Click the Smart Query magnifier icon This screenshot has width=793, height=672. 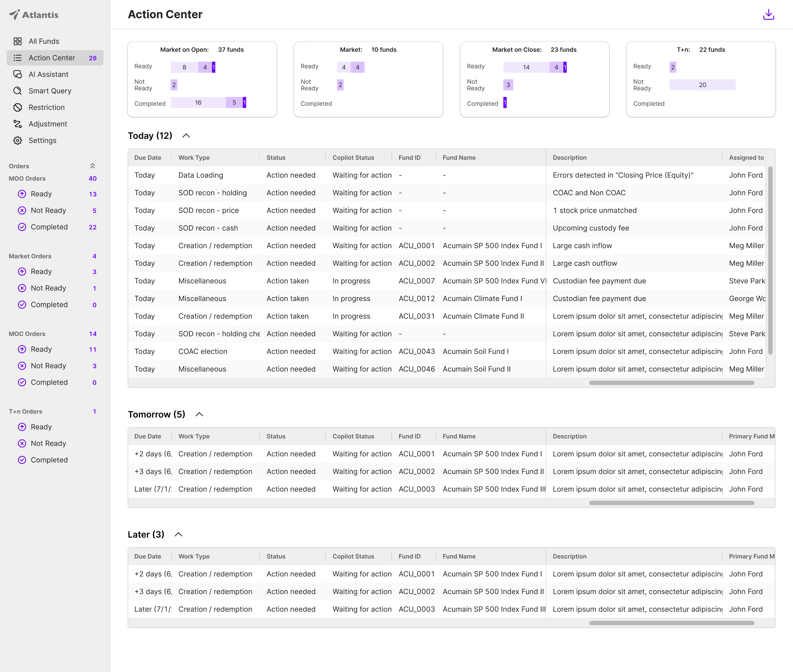point(17,91)
